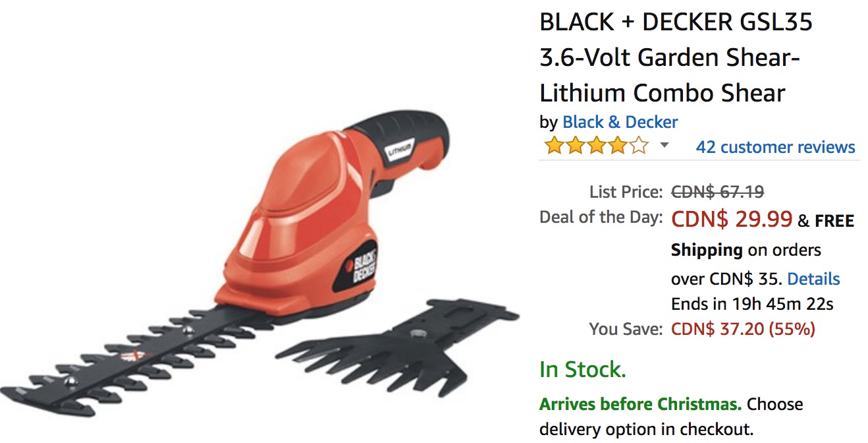Select the product title BLACK + DECKER GSL35
The image size is (868, 443).
click(x=676, y=23)
